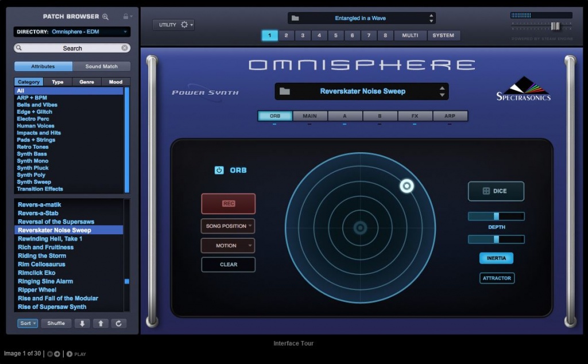Image resolution: width=588 pixels, height=364 pixels.
Task: Click the Reverskater Noise Sweep stepper arrows
Action: click(442, 91)
